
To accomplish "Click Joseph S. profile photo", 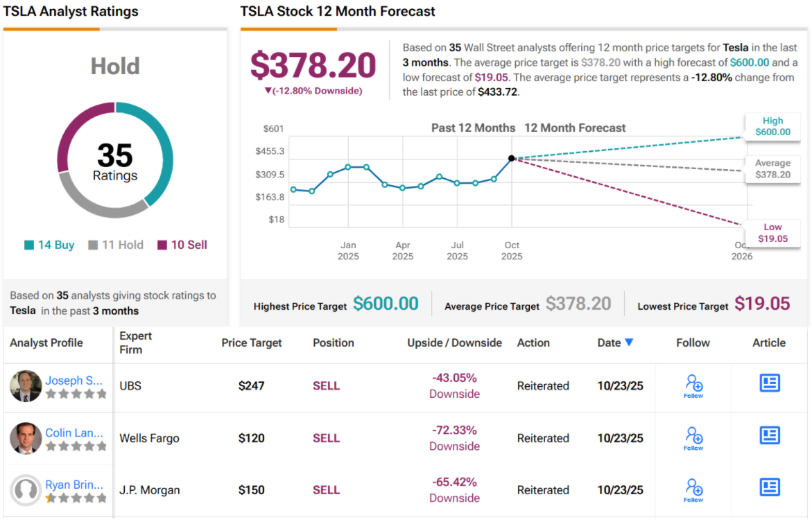I will point(26,386).
